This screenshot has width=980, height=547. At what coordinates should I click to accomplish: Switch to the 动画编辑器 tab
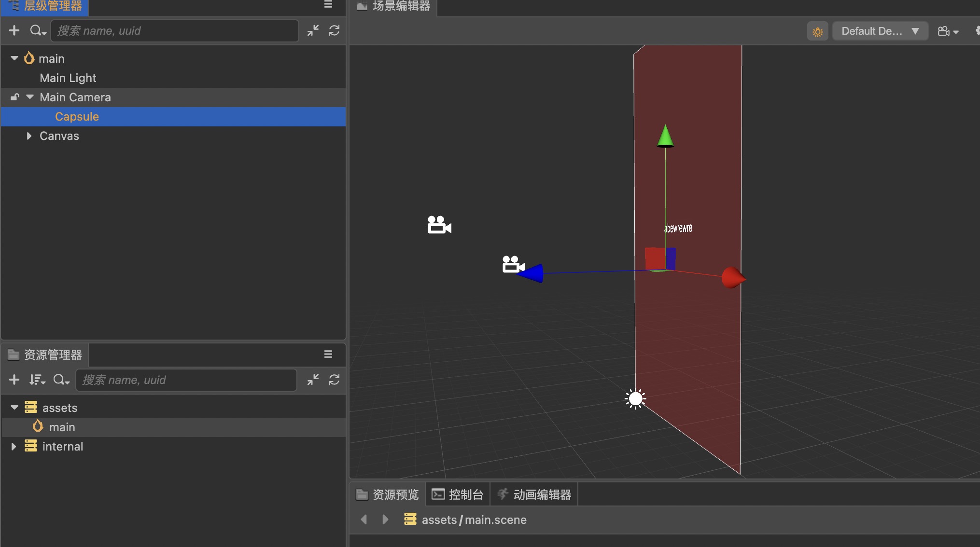click(534, 494)
